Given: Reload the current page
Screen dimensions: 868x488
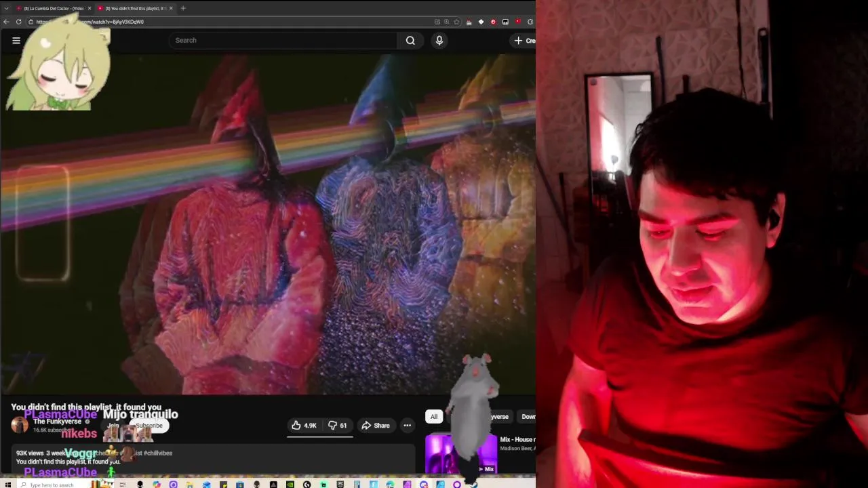Looking at the screenshot, I should click(18, 22).
